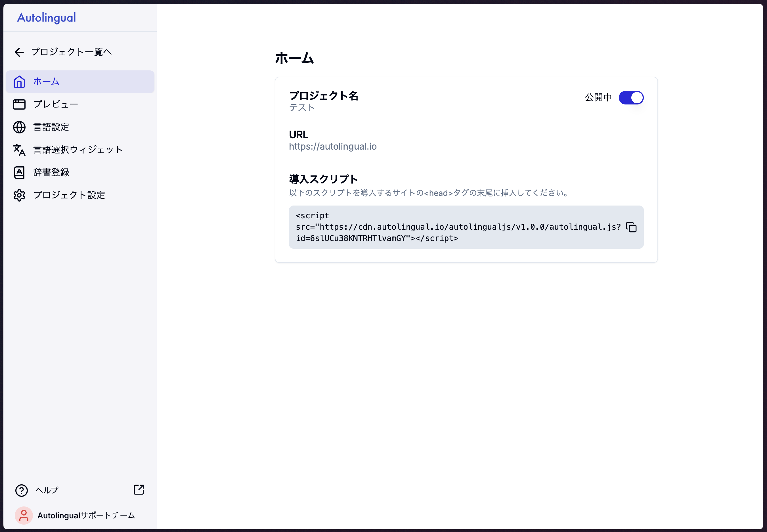This screenshot has width=767, height=532.
Task: Open ヘルプ link text
Action: (47, 490)
